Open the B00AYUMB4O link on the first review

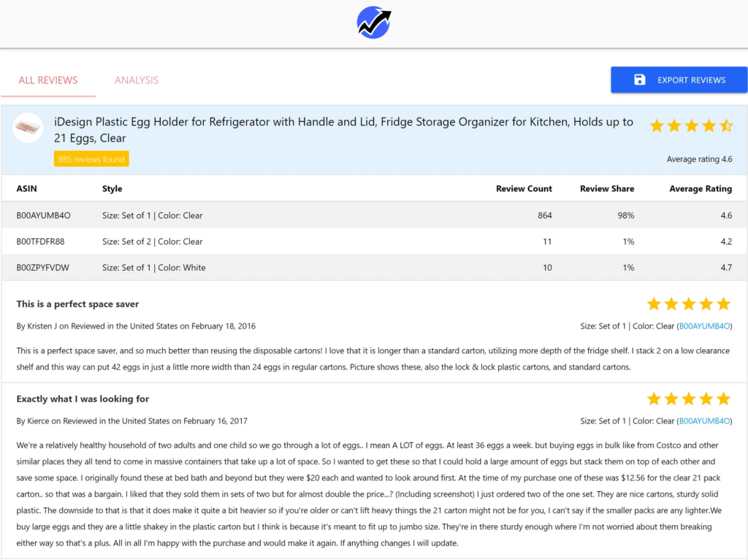tap(703, 326)
